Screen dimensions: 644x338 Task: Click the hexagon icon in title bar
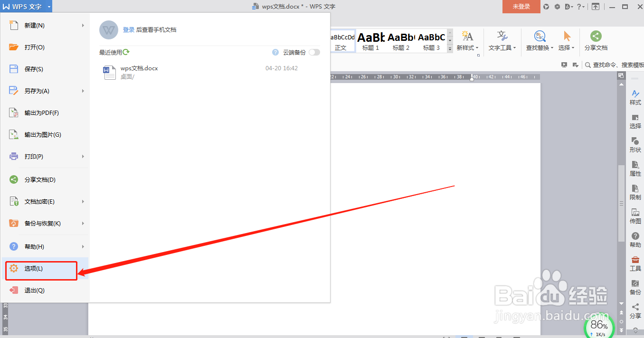pyautogui.click(x=557, y=7)
